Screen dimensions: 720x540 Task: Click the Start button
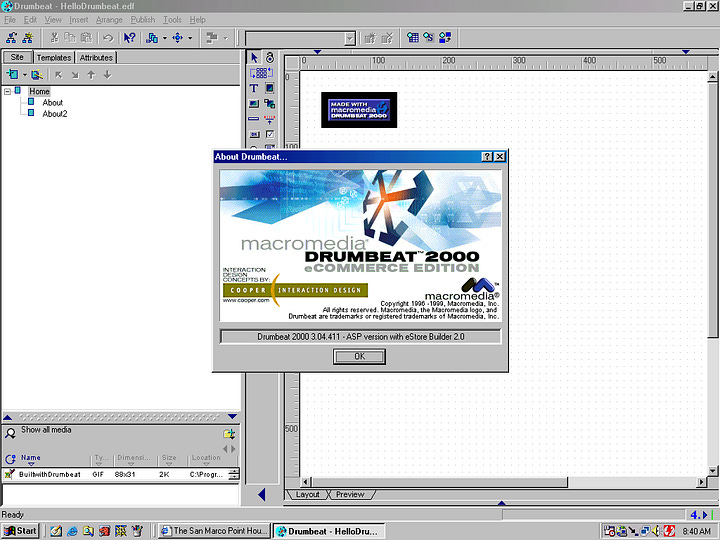click(21, 531)
